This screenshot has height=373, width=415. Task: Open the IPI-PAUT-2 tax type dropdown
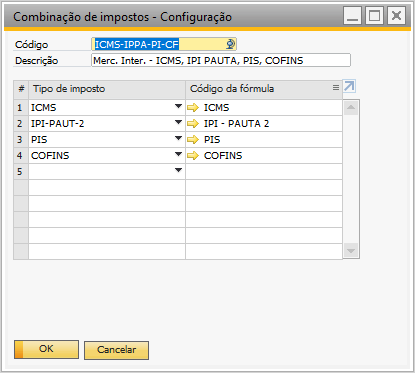tap(178, 122)
